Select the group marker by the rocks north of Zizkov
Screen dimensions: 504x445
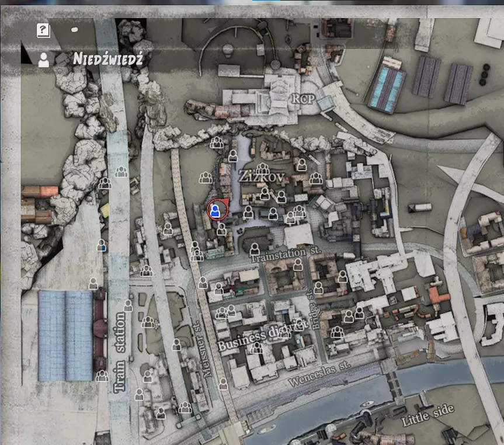217,142
